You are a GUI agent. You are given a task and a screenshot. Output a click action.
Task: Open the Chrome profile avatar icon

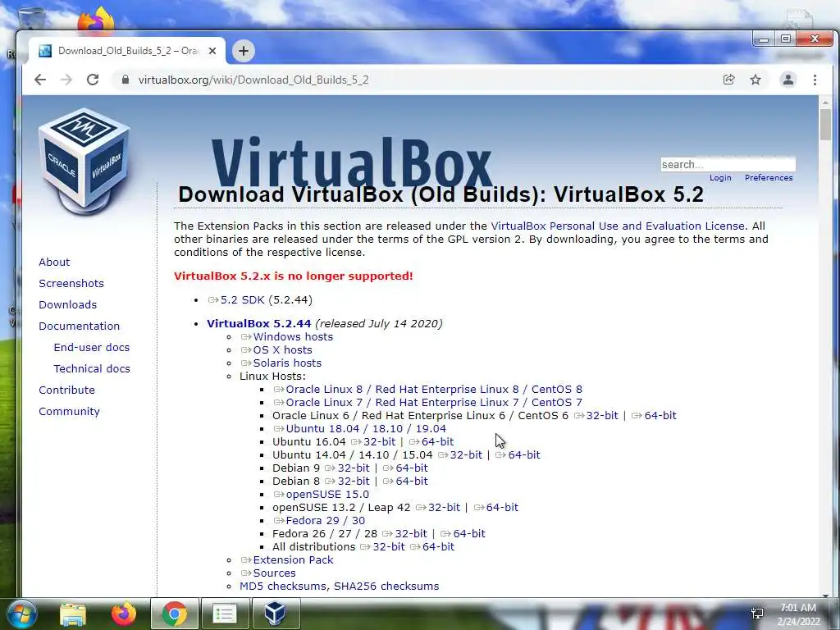(x=788, y=80)
